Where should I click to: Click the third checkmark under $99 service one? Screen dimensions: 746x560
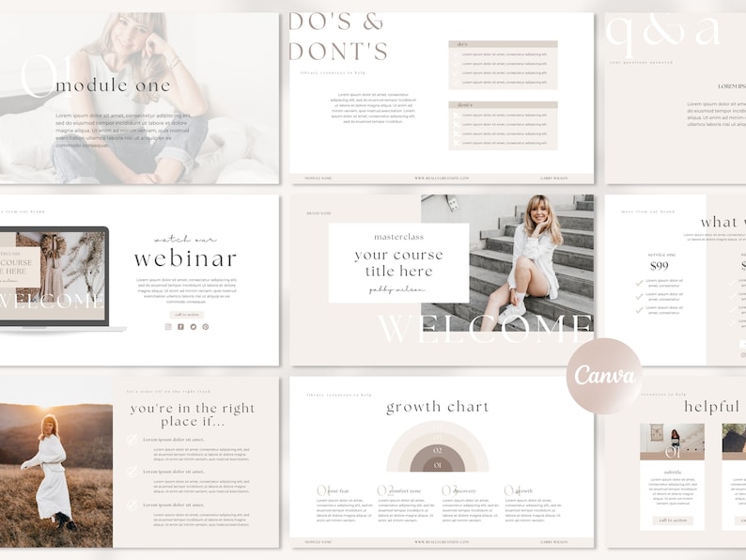click(640, 310)
